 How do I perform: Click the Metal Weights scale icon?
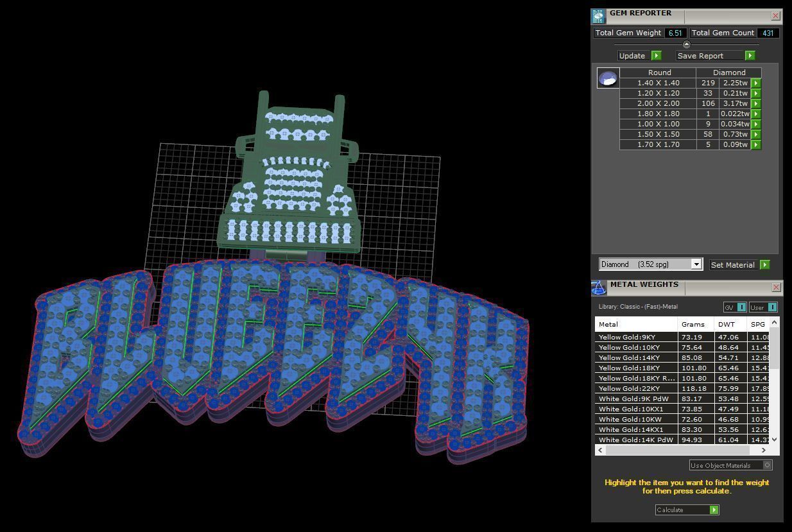598,287
